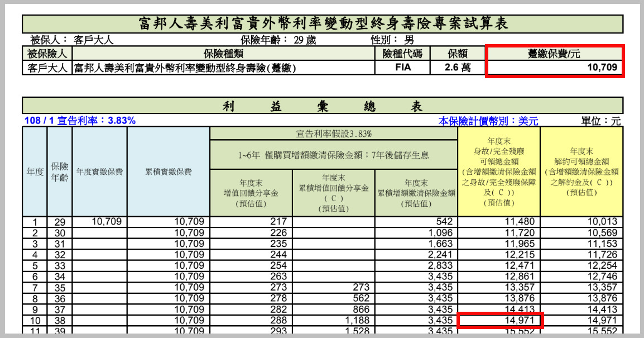This screenshot has width=644, height=338.
Task: Select the 年度實繳保費 column header
Action: click(x=99, y=172)
